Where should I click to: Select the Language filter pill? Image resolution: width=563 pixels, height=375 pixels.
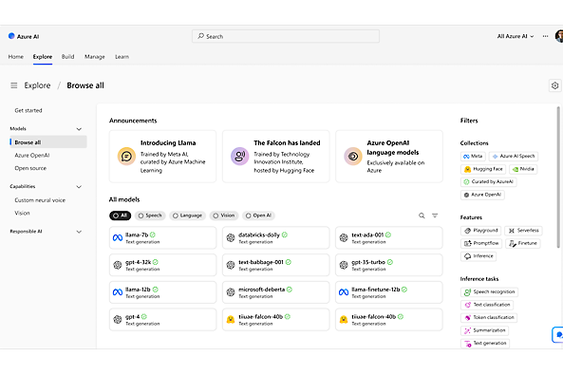187,216
